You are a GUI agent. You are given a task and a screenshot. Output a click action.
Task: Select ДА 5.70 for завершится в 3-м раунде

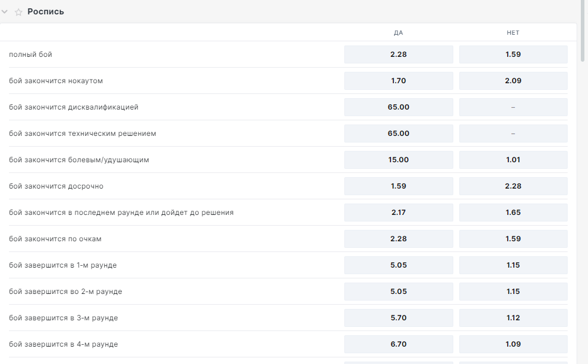coord(398,317)
